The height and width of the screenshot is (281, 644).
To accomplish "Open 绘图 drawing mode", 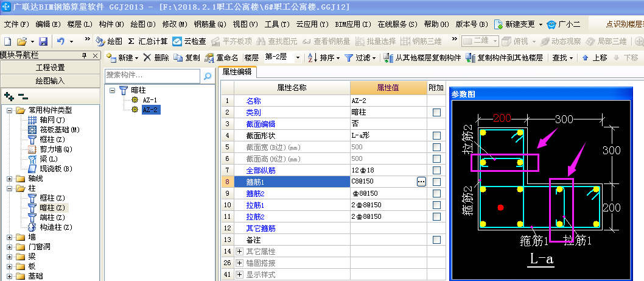I will click(109, 41).
